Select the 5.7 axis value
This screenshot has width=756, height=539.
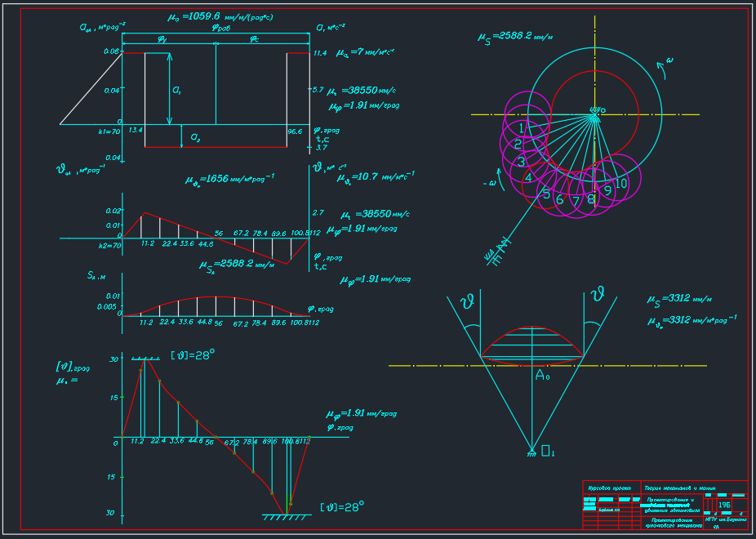click(318, 90)
